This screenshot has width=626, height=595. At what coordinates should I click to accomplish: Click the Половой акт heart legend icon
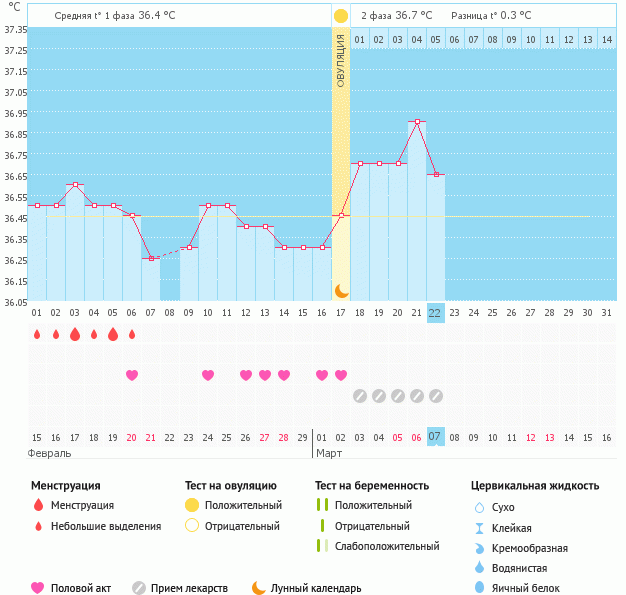[38, 588]
